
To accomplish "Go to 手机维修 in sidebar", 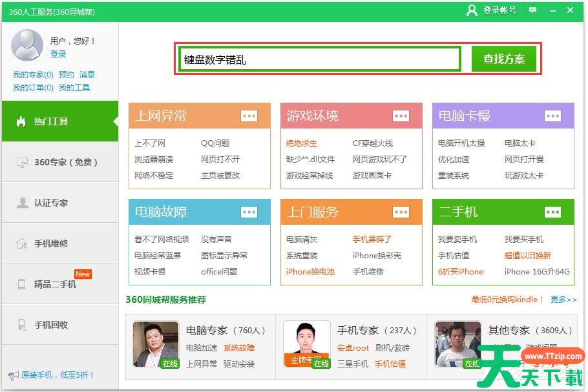I will click(x=59, y=243).
